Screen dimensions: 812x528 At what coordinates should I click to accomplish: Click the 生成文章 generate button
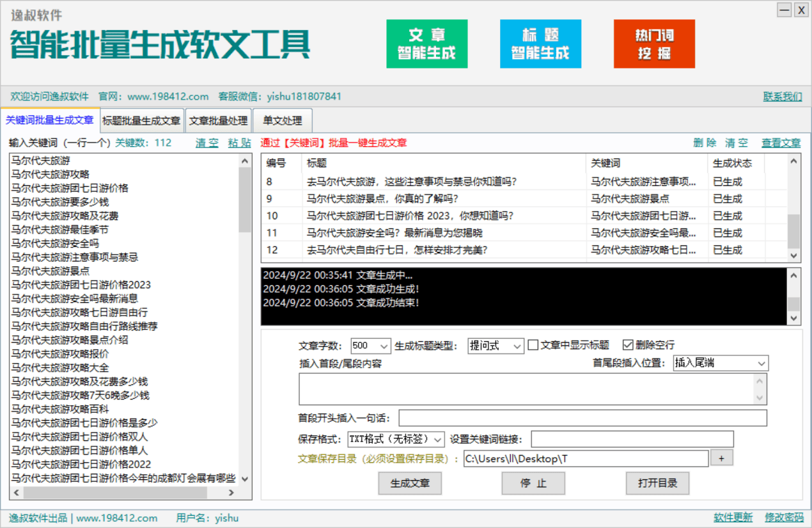410,483
